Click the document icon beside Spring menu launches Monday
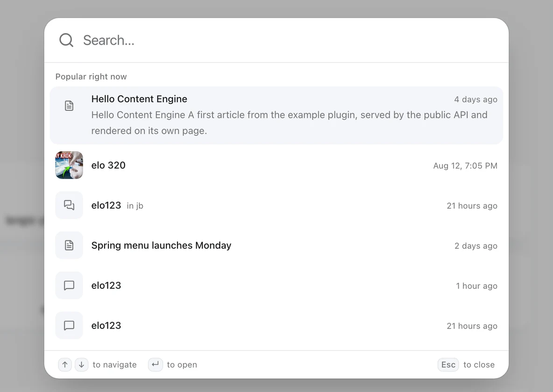This screenshot has height=392, width=553. pos(69,245)
